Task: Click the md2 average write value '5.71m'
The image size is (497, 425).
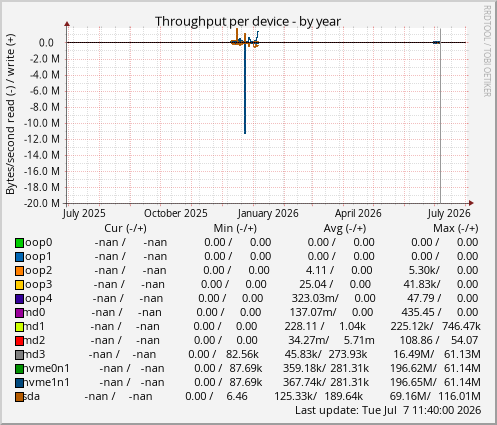Action: (x=359, y=340)
